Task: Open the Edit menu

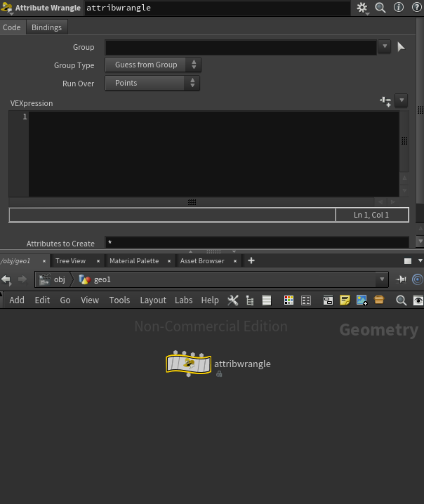Action: (42, 300)
